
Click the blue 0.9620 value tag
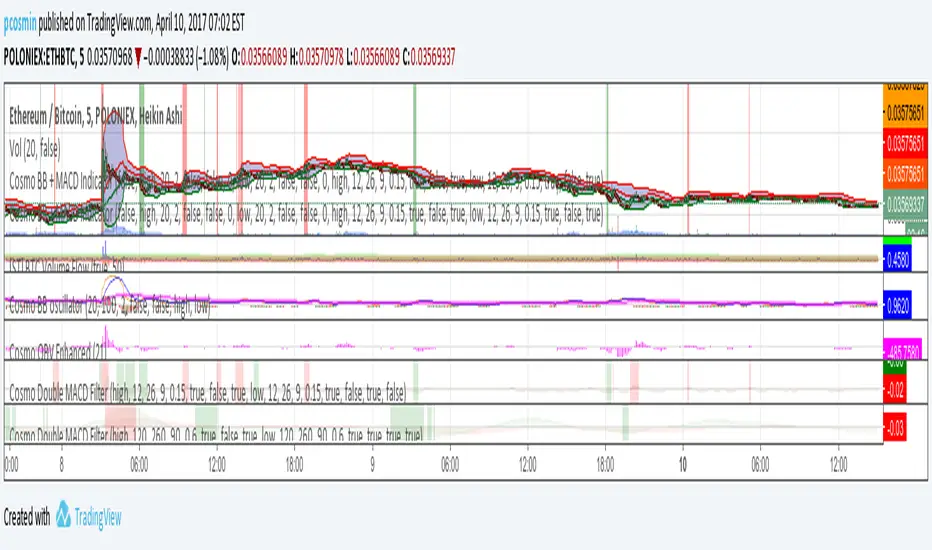(897, 306)
